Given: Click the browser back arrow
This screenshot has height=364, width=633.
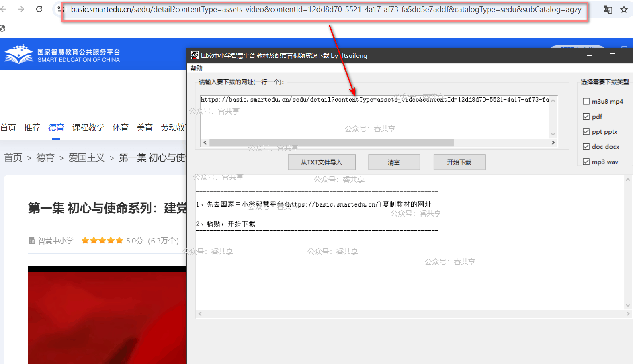Looking at the screenshot, I should point(3,9).
